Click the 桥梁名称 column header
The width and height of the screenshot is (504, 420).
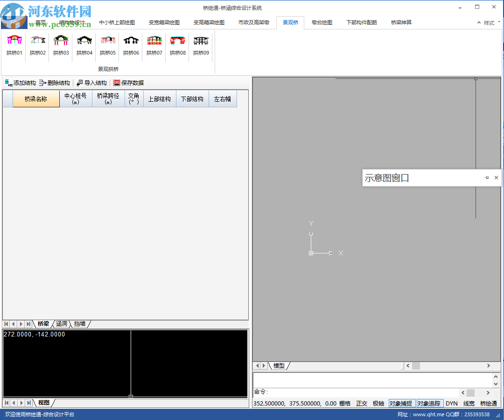click(x=36, y=99)
